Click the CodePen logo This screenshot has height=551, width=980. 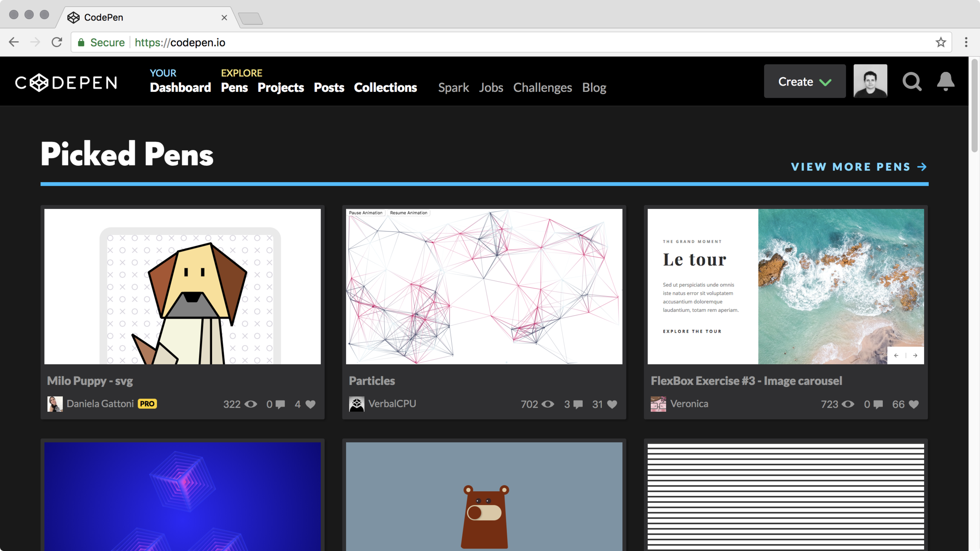pos(66,83)
